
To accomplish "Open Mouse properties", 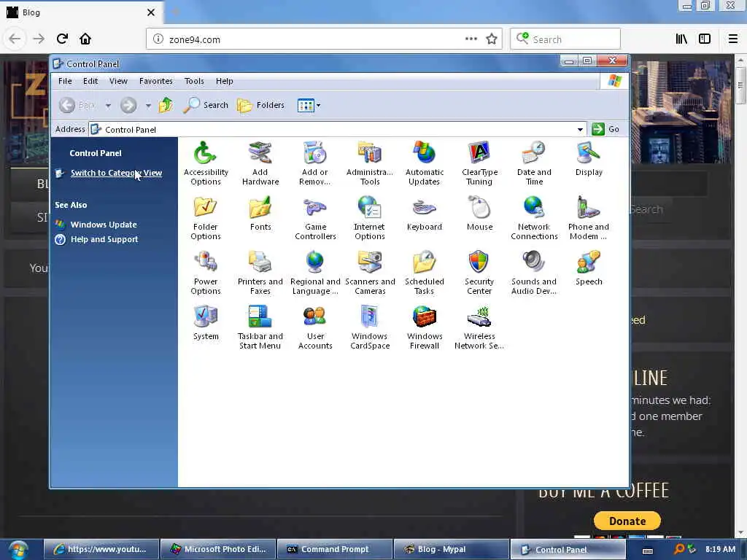I will [479, 214].
